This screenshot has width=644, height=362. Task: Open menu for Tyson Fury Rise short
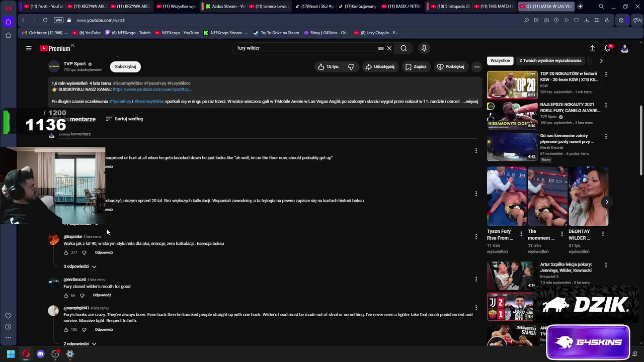click(x=521, y=234)
